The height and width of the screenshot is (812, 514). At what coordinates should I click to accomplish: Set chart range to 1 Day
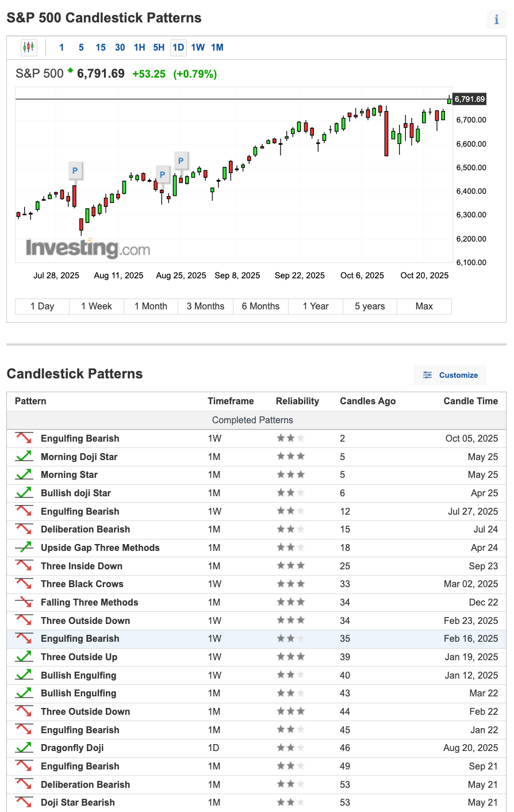coord(42,306)
